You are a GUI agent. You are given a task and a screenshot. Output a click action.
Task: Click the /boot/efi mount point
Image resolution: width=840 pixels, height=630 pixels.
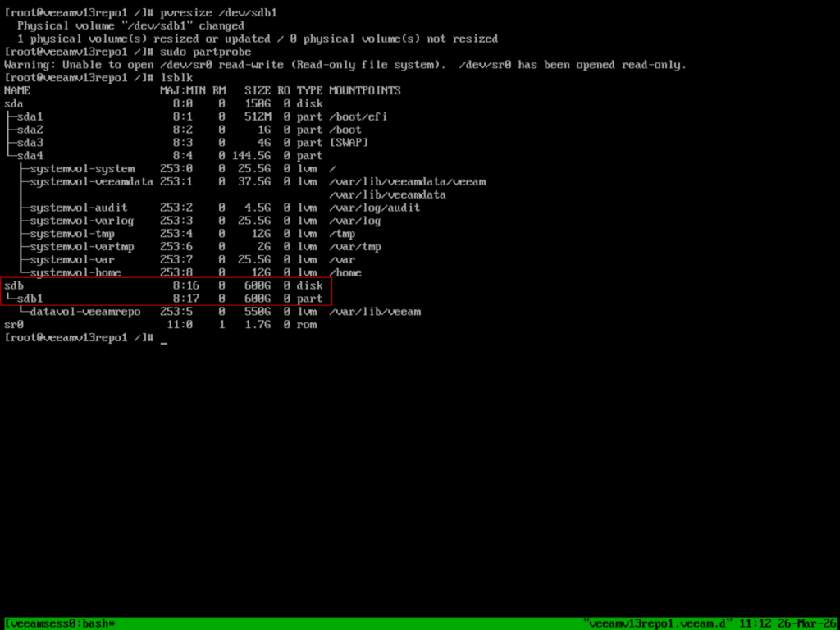[358, 116]
